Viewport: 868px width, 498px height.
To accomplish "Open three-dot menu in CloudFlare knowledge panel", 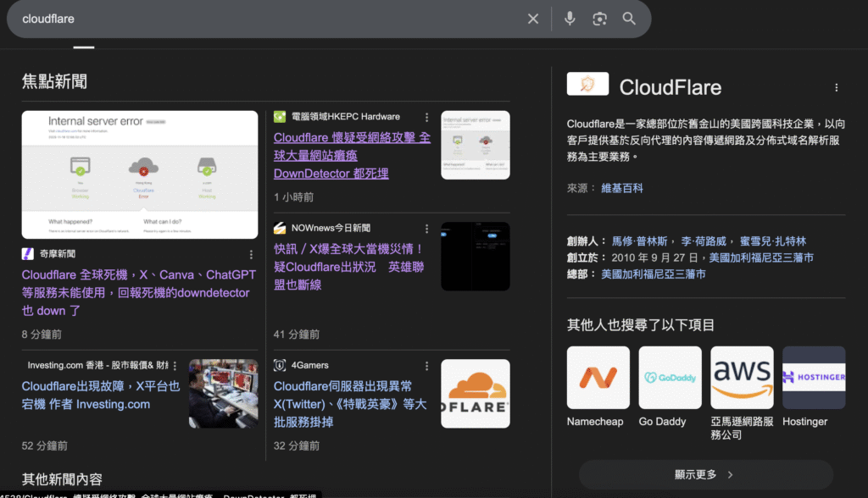I will click(836, 87).
